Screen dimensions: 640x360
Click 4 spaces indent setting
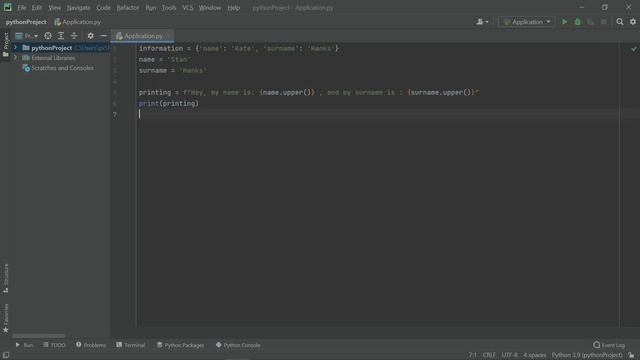534,355
